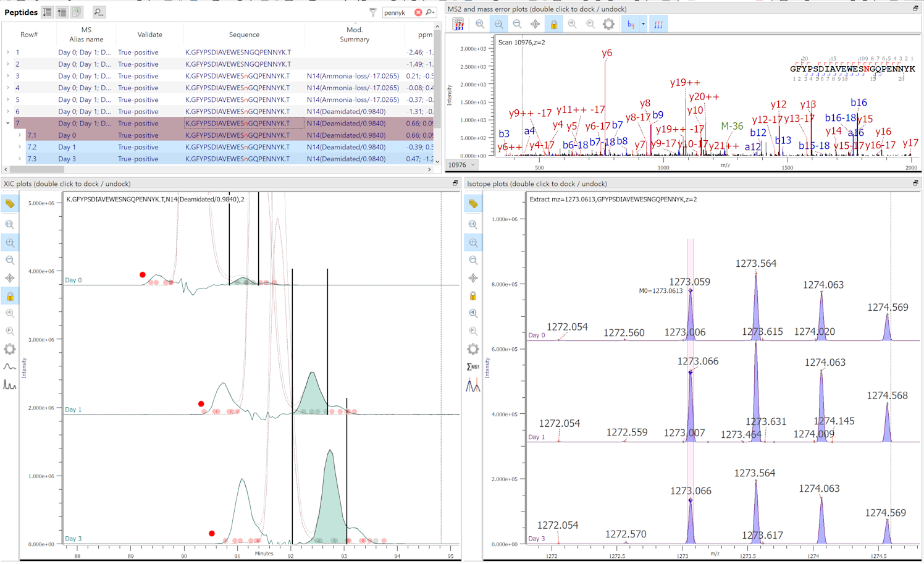This screenshot has height=564, width=924.
Task: Click the funnel filter icon above peptide table
Action: [372, 12]
